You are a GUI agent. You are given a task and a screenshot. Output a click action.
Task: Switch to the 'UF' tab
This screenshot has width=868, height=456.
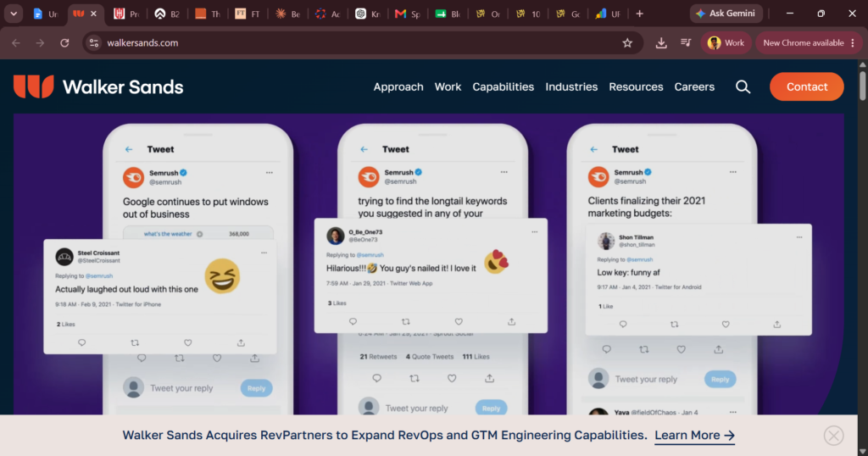coord(609,14)
